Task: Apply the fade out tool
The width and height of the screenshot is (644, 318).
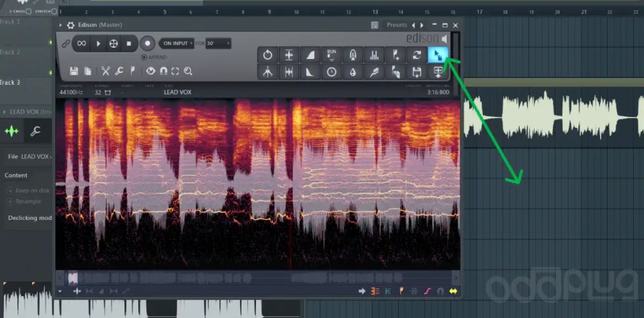Action: (310, 72)
